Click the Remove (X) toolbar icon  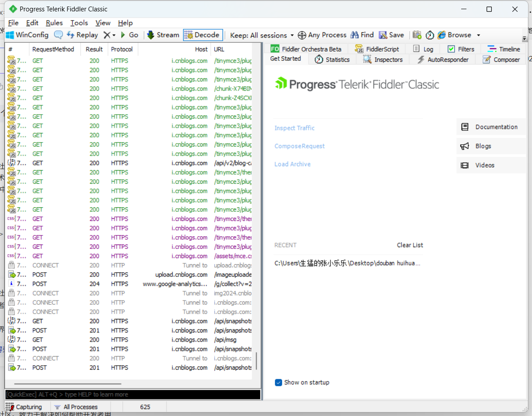pyautogui.click(x=107, y=35)
